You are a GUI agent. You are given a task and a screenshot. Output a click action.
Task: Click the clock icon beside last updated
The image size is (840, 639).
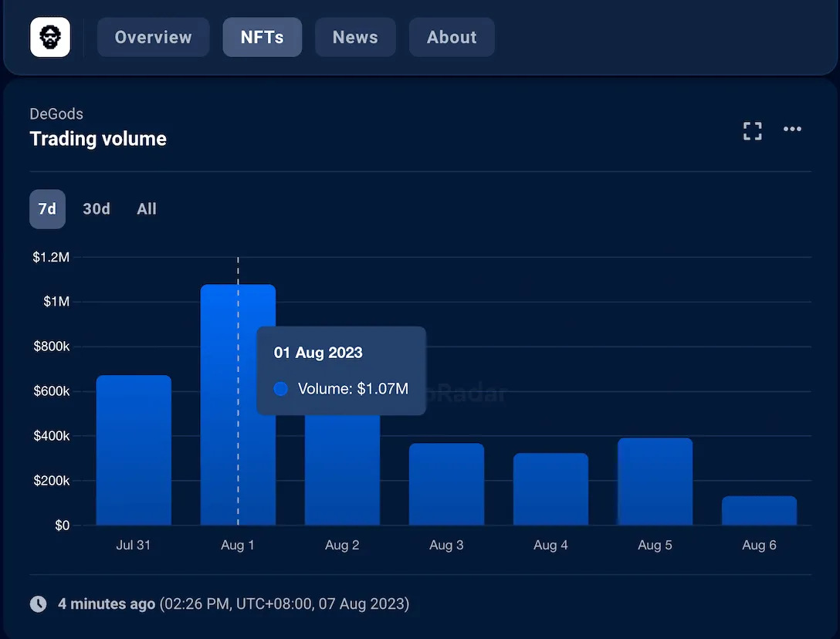38,603
